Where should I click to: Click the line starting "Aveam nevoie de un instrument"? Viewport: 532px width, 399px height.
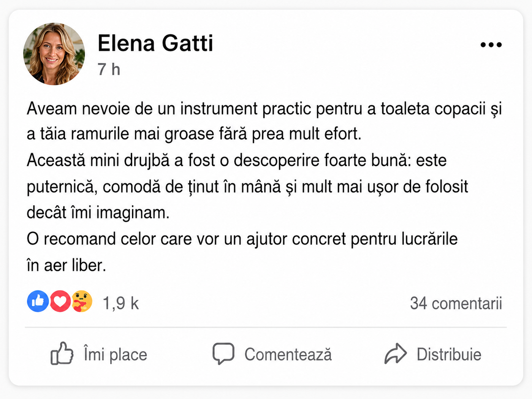(x=264, y=109)
